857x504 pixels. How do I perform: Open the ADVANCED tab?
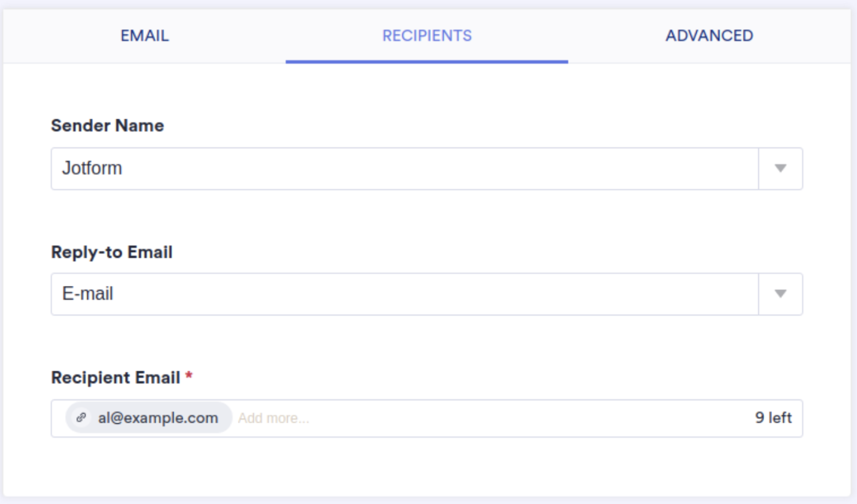pos(709,36)
